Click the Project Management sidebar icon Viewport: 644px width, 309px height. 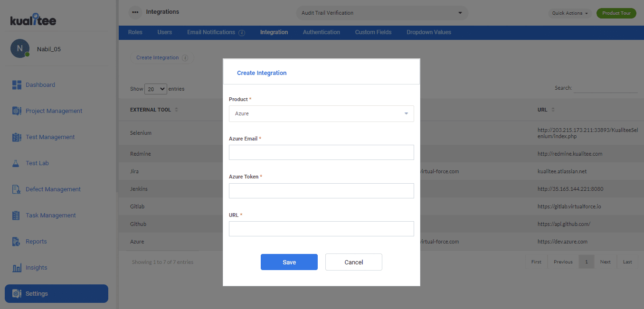[x=17, y=111]
